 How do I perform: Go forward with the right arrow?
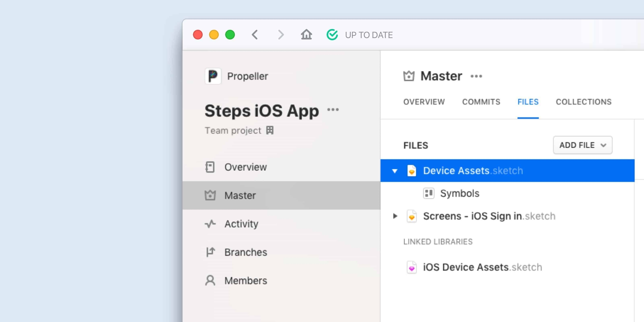(281, 35)
